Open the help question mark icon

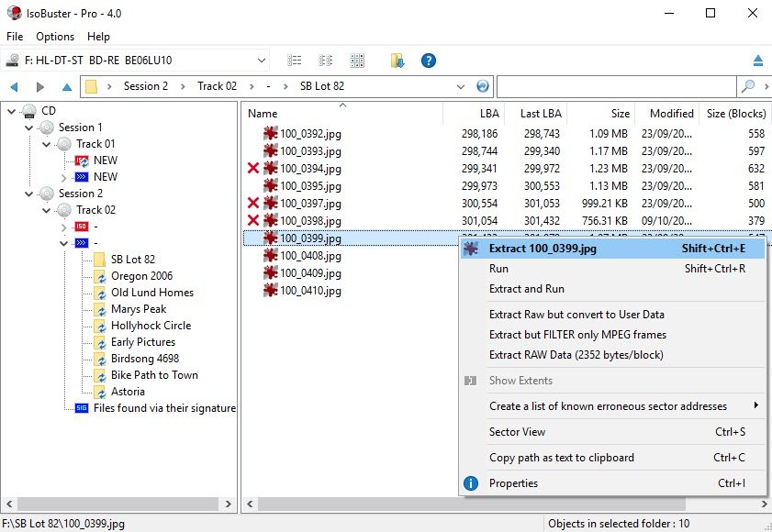(429, 61)
